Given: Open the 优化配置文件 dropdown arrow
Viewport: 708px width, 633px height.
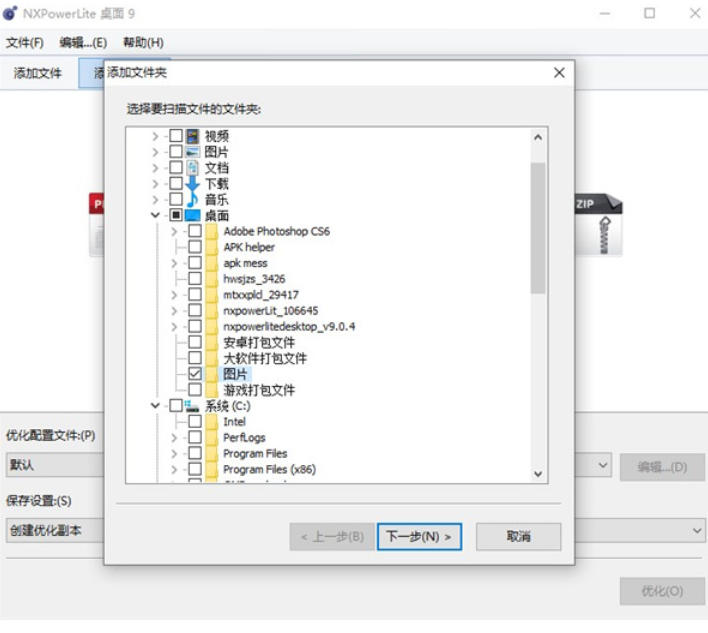Looking at the screenshot, I should 602,465.
